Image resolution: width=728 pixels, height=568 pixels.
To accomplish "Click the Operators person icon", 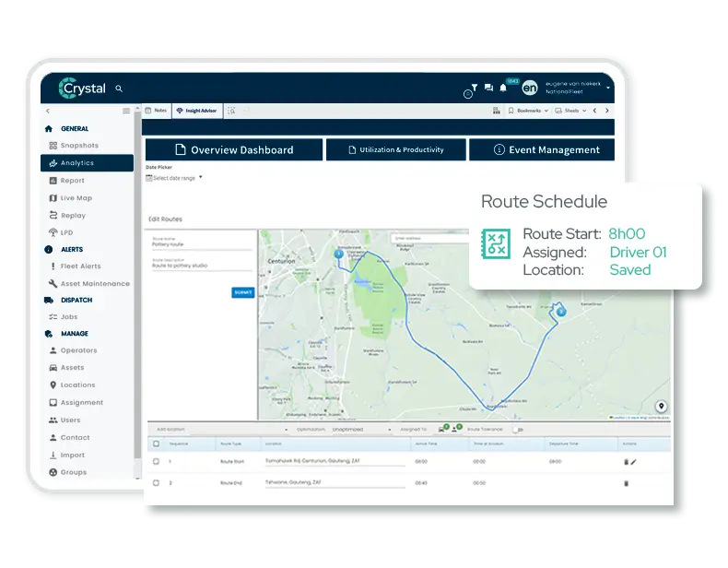I will point(53,350).
